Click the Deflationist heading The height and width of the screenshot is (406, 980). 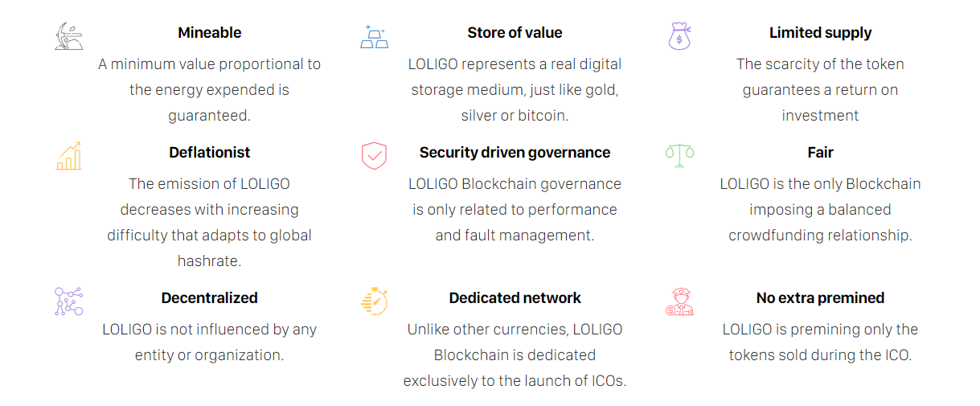(x=209, y=153)
